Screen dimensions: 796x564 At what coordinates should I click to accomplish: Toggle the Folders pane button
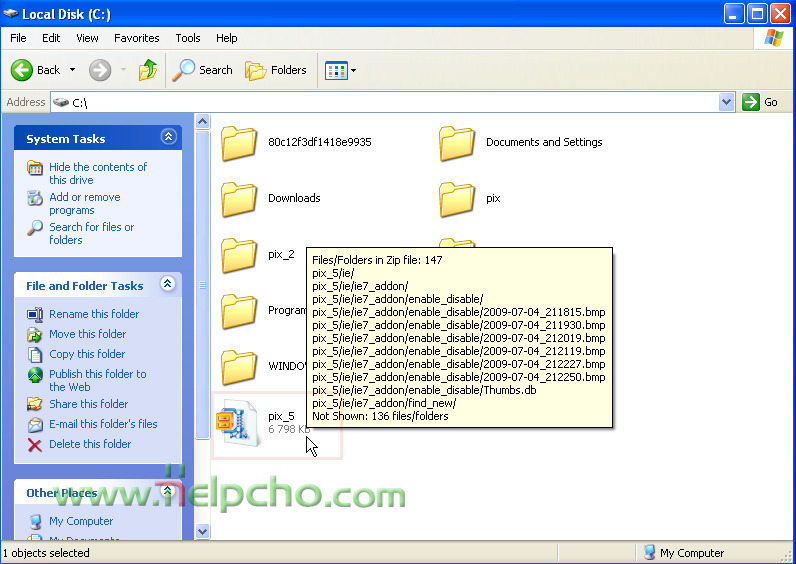276,70
